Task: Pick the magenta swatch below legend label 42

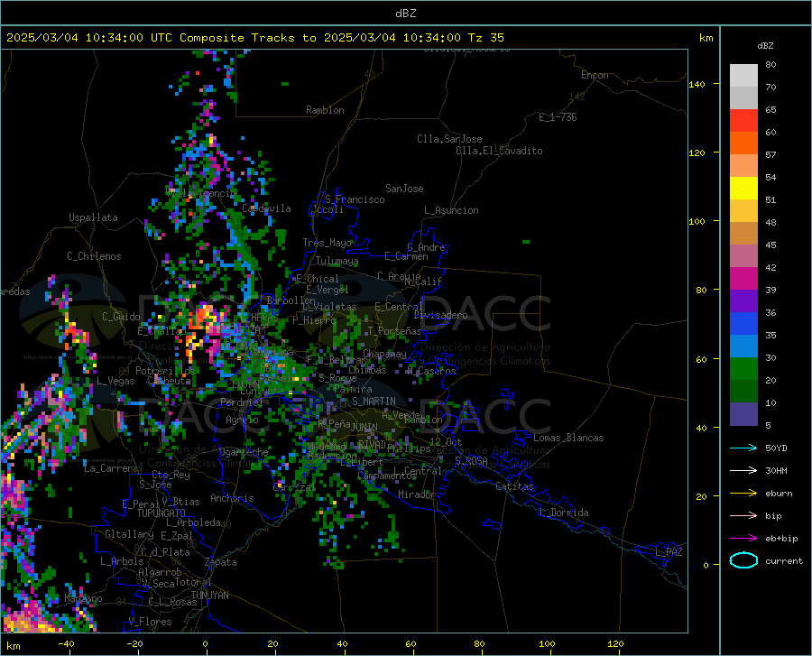Action: [x=743, y=279]
